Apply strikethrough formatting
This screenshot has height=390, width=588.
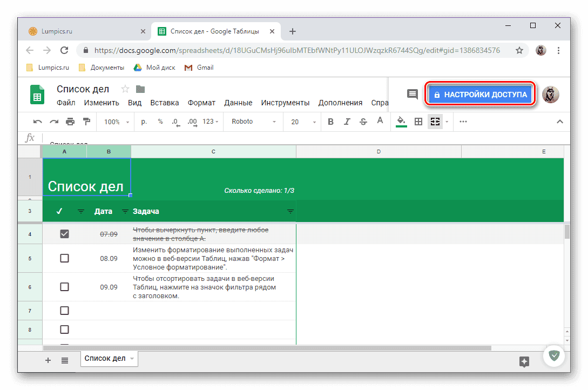pos(363,122)
